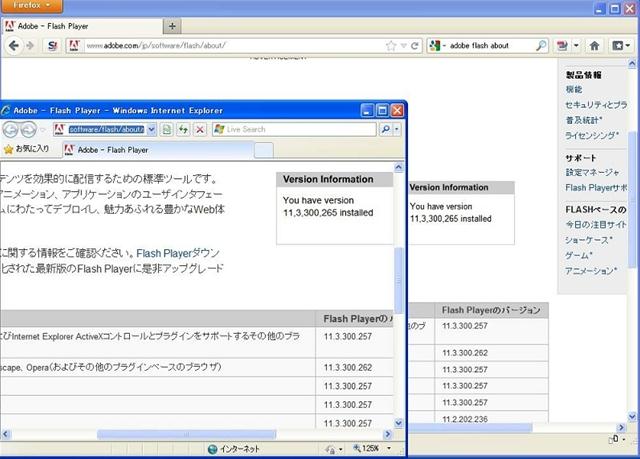This screenshot has width=640, height=459.
Task: Go forward with Internet Explorer forward button
Action: (28, 130)
